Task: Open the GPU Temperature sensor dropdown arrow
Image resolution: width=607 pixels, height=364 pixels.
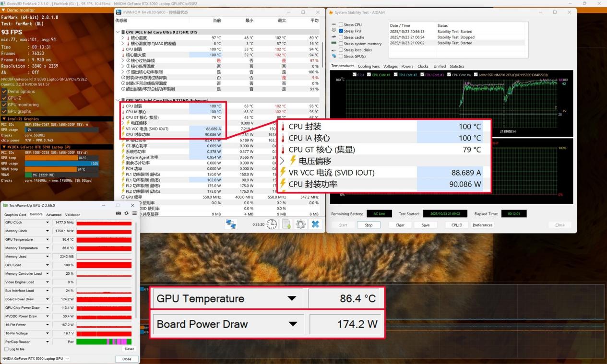Action: [x=48, y=239]
